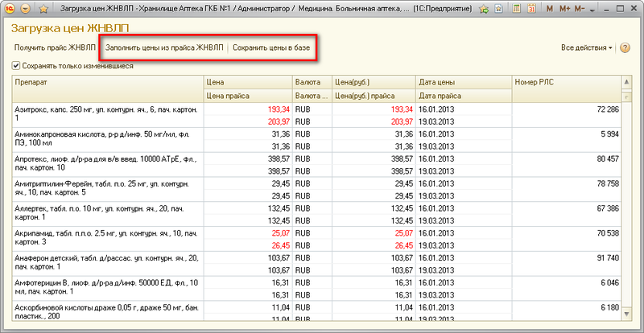The width and height of the screenshot is (644, 333).
Task: Click RLS number 6 046
Action: coord(609,282)
